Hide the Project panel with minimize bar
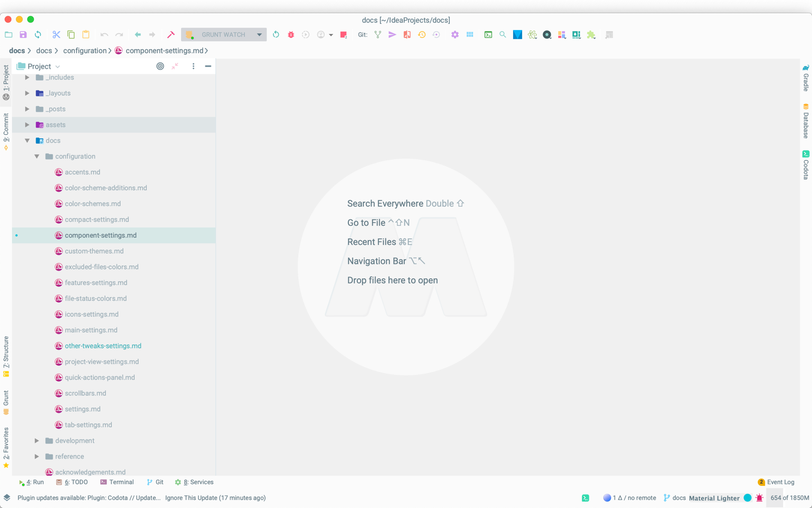 click(x=208, y=66)
